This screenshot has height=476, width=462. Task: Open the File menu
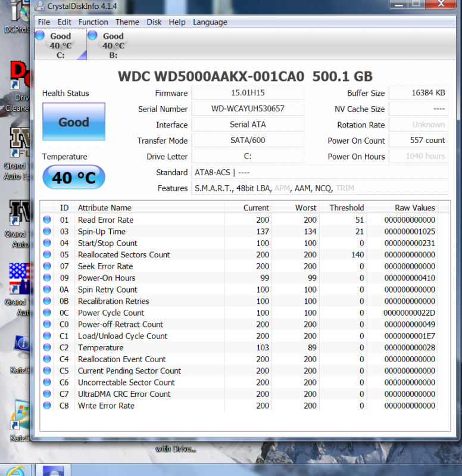click(44, 22)
